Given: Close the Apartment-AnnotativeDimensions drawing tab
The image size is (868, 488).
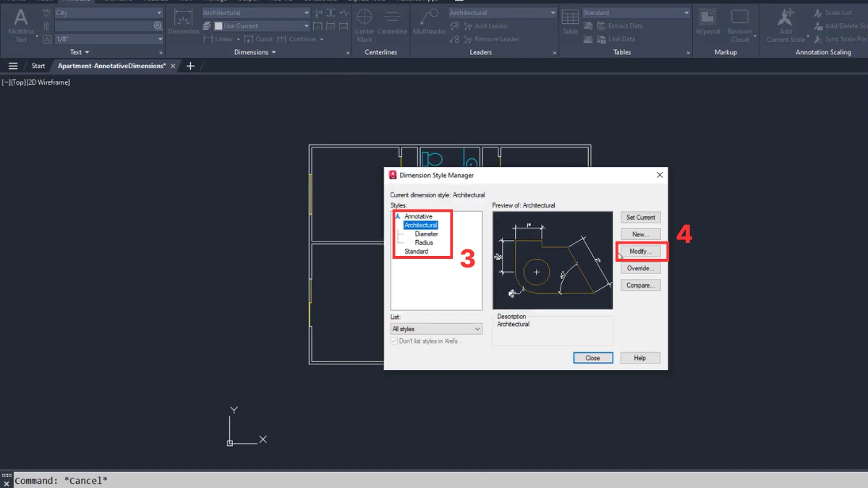Looking at the screenshot, I should coord(173,66).
